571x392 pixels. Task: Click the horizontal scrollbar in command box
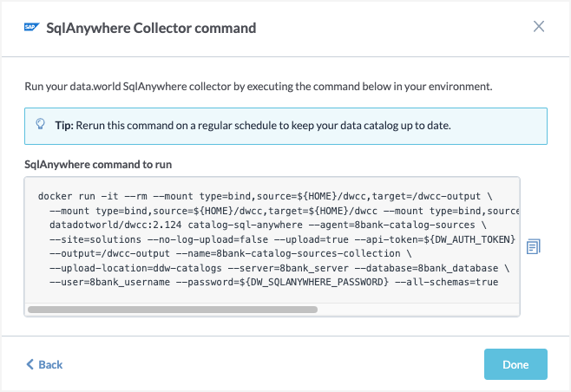tap(173, 310)
